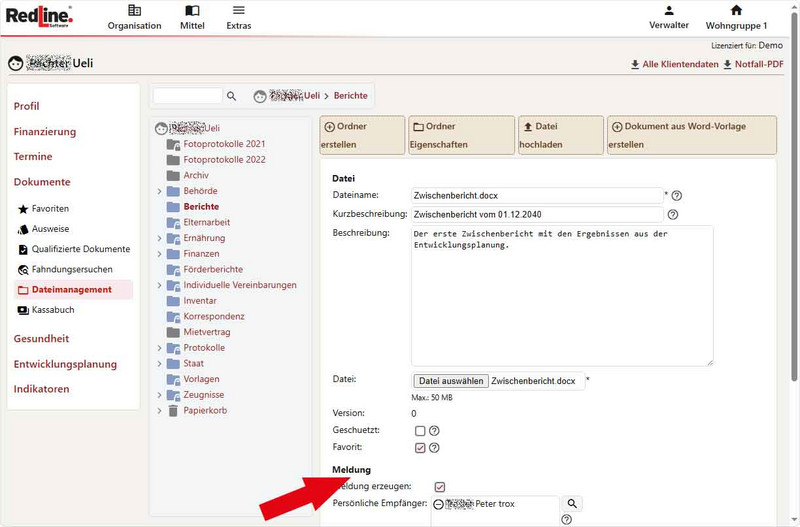Expand the Zeugnisse folder
800x527 pixels.
tap(160, 395)
